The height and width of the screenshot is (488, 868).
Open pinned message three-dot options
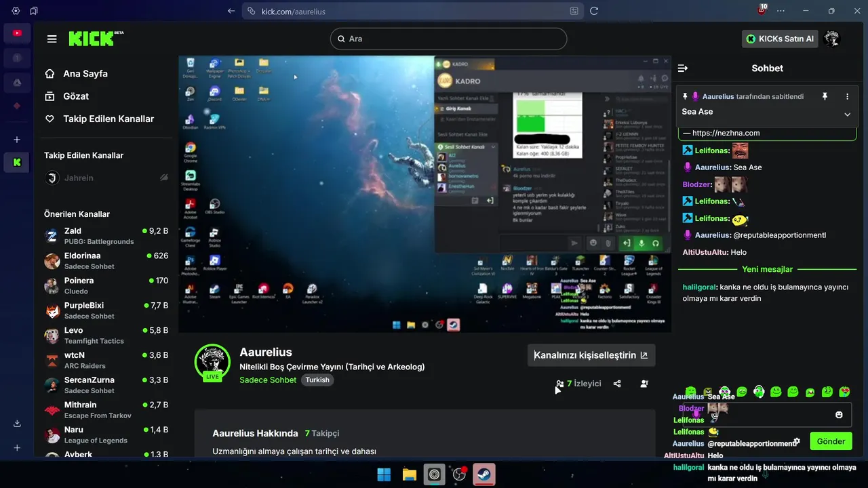[x=847, y=97]
